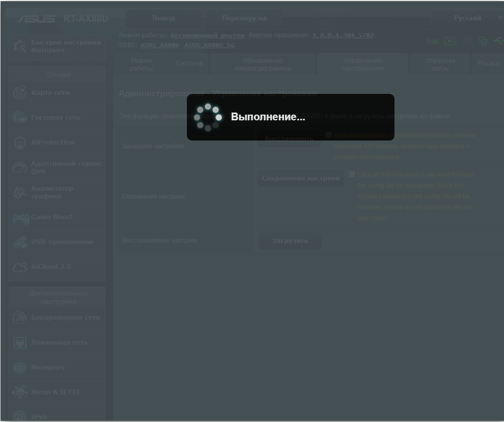The width and height of the screenshot is (504, 422).
Task: Click the Сохранение настроек button
Action: 301,178
